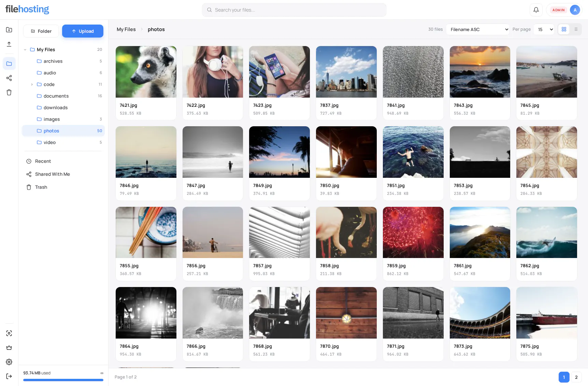
Task: Click the 7857.jpg filename
Action: tap(262, 266)
